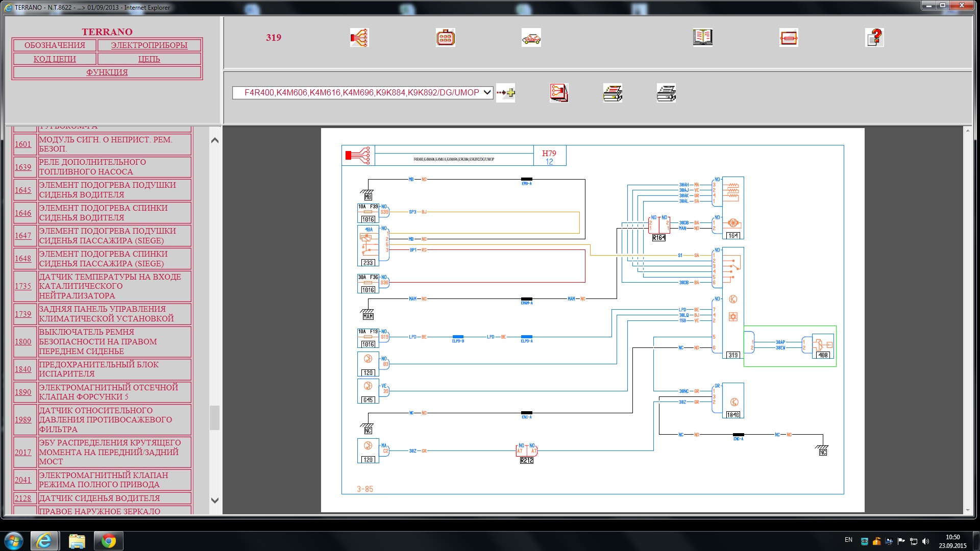Click the taskbar clock showing 10:50
This screenshot has height=551, width=980.
pyautogui.click(x=952, y=541)
